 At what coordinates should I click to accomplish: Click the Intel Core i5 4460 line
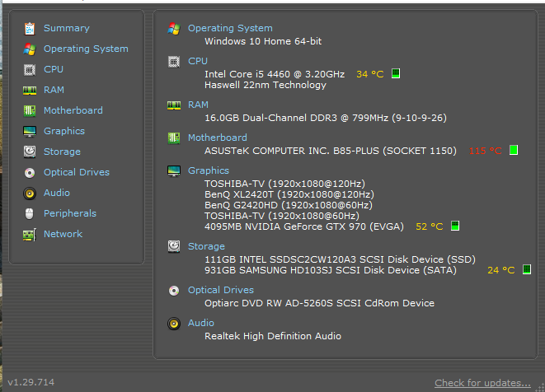pyautogui.click(x=275, y=74)
